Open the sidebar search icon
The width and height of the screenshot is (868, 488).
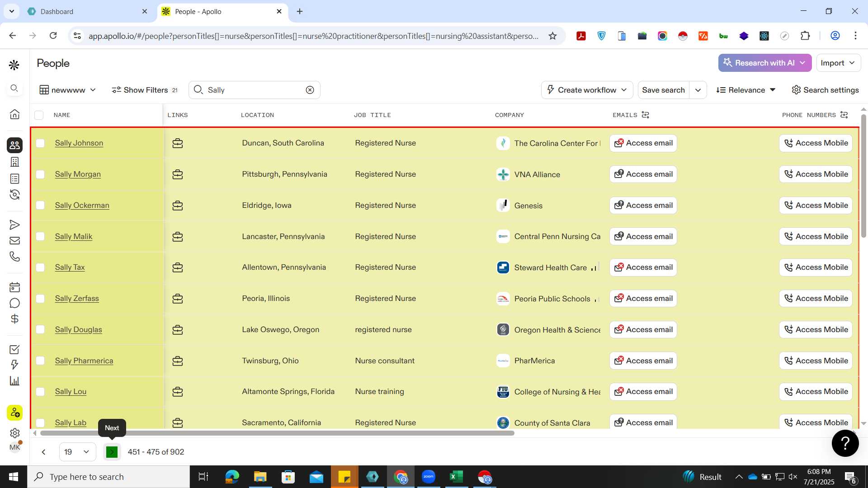14,88
